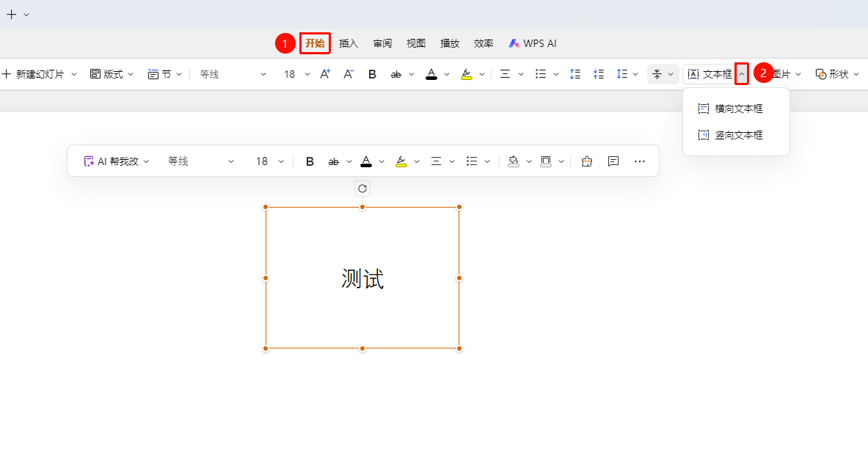Toggle strikethrough in the floating toolbar
Screen dimensions: 868x471
(333, 161)
